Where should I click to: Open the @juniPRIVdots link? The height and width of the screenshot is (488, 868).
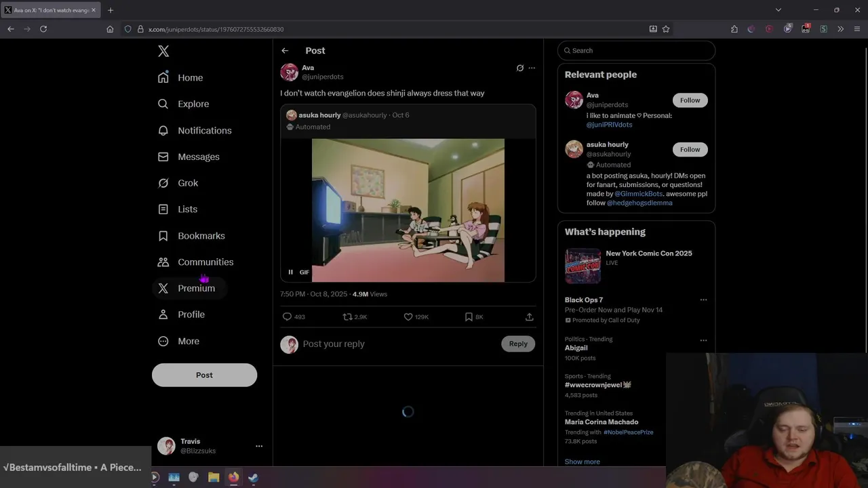tap(609, 125)
